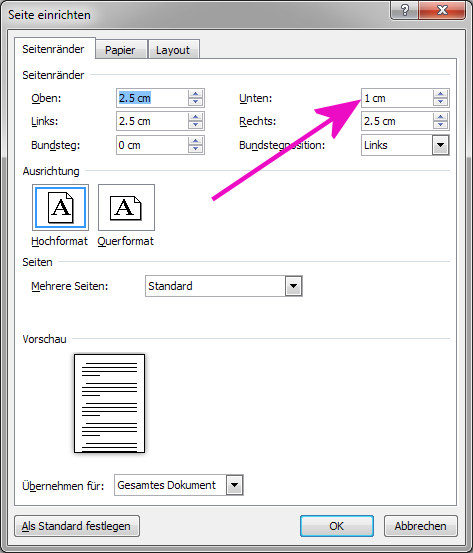Switch to the Seitenränder tab

click(53, 49)
